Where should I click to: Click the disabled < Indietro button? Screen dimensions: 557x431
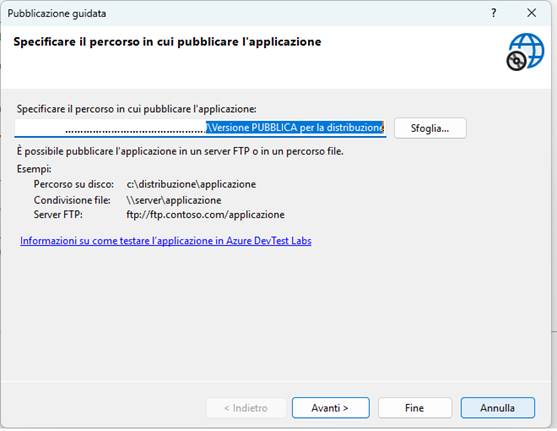tap(245, 408)
